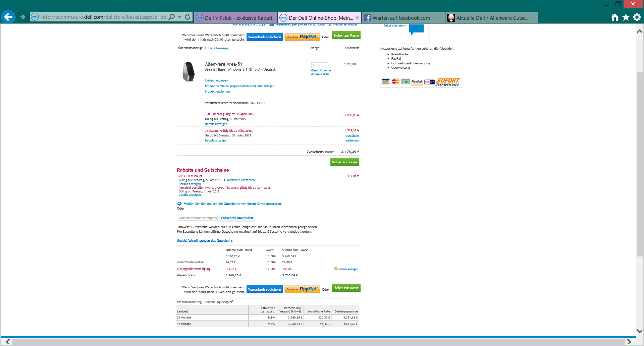The height and width of the screenshot is (346, 644).
Task: Click the top Direkt zu PayPal button
Action: click(302, 37)
